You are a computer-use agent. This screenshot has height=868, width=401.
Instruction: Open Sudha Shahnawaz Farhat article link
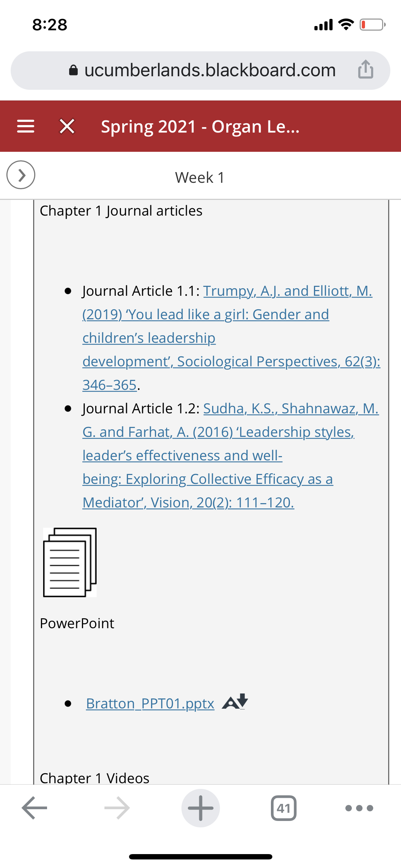(x=230, y=455)
